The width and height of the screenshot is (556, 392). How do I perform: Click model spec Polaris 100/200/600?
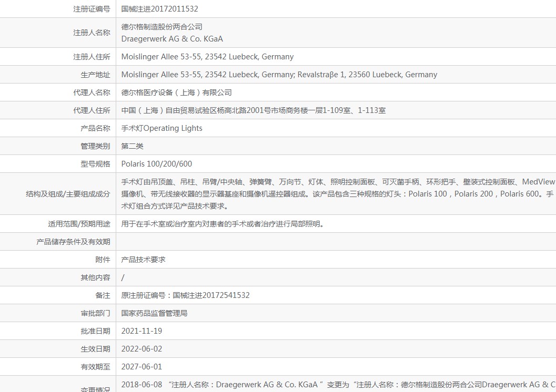point(156,164)
